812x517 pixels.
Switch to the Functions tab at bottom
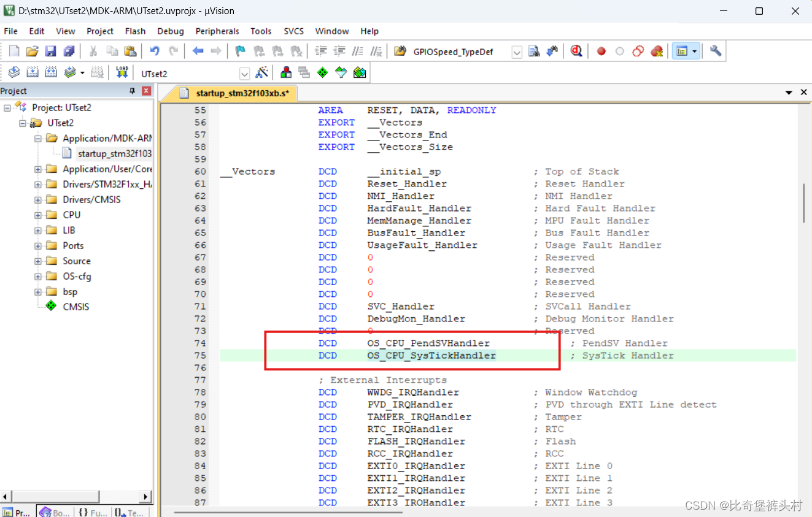[92, 513]
